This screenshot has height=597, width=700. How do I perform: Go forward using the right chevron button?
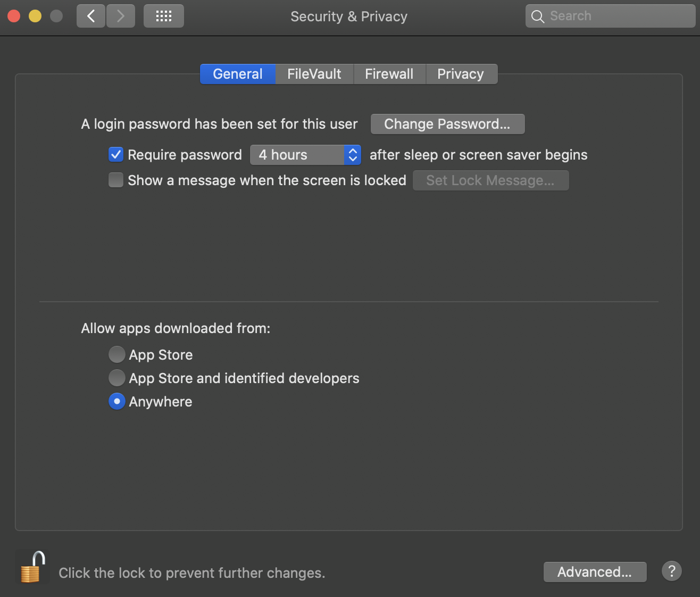(x=121, y=16)
